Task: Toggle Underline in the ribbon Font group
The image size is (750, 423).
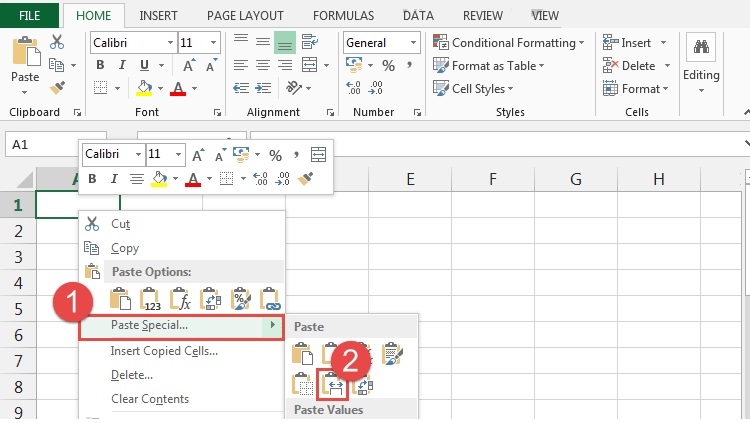Action: (x=144, y=65)
